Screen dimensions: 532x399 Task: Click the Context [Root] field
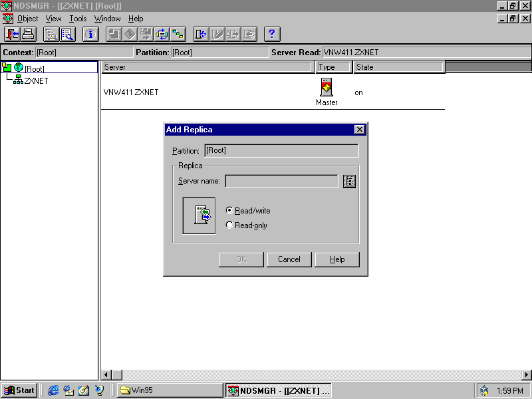[84, 53]
